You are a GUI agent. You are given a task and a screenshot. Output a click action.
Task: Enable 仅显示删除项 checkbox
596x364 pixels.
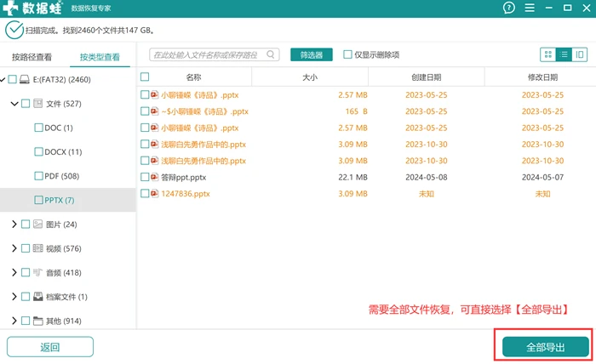347,54
